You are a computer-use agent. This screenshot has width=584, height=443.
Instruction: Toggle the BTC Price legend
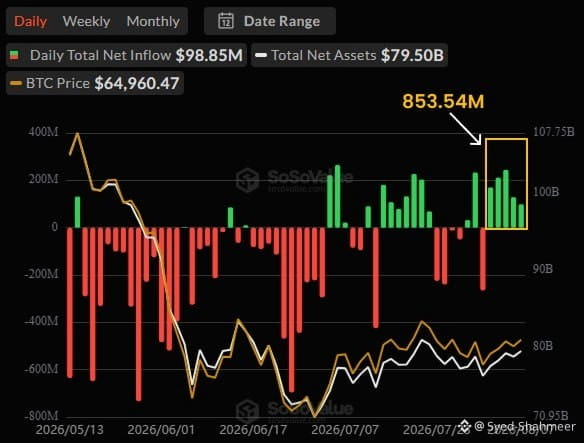pyautogui.click(x=95, y=83)
